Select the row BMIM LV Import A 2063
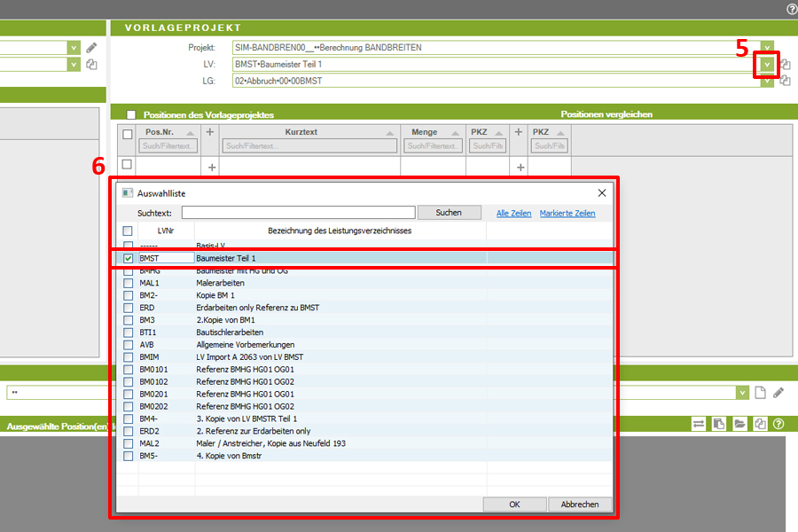Screen dimensions: 798x532 (x=364, y=356)
